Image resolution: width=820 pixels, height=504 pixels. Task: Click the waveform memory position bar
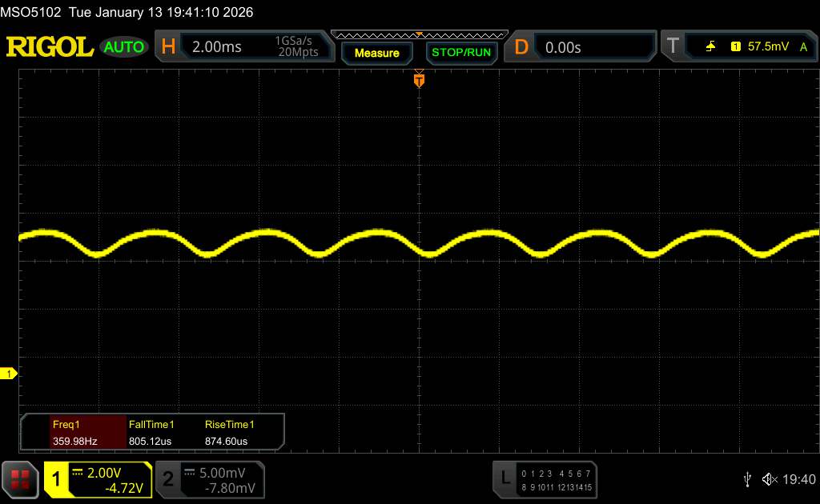tap(419, 34)
